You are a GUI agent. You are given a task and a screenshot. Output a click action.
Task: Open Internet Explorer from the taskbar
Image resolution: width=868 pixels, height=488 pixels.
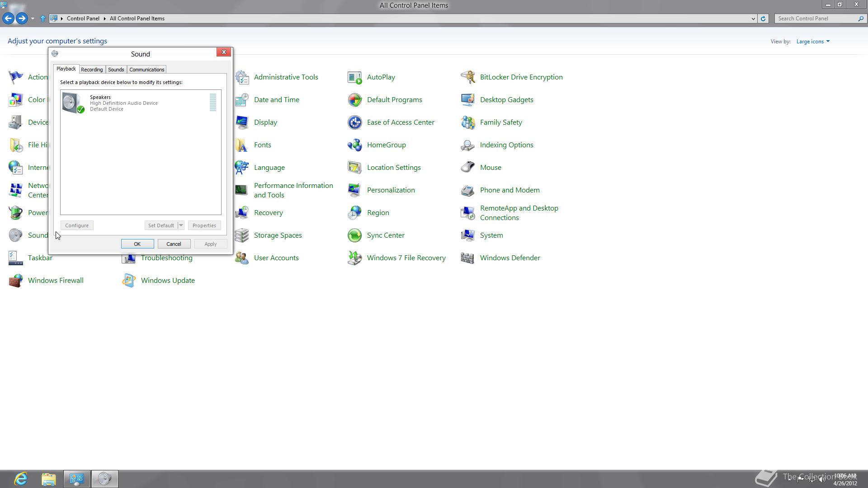[21, 479]
